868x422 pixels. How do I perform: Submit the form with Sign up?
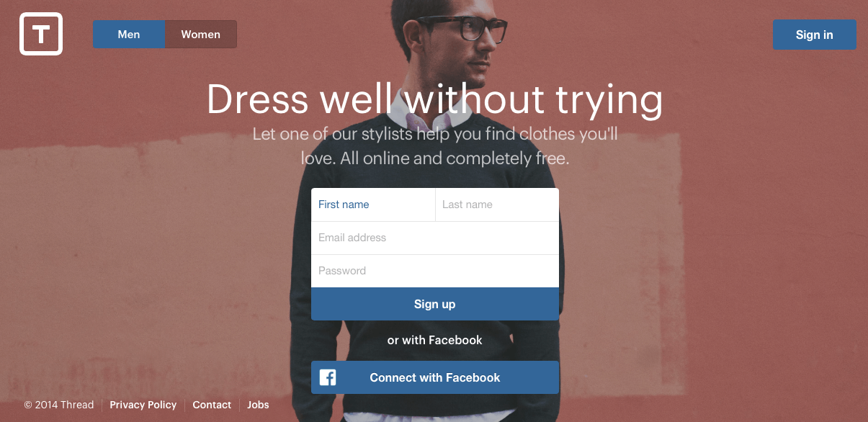pos(435,304)
